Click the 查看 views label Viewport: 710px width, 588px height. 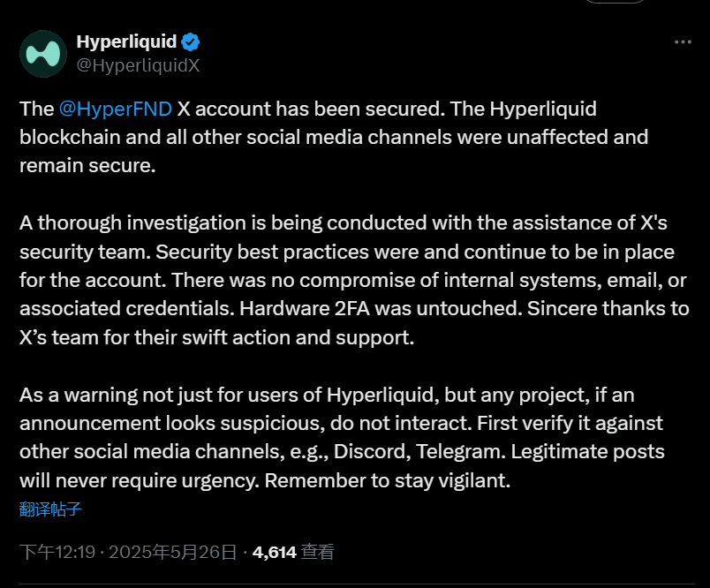pyautogui.click(x=317, y=552)
